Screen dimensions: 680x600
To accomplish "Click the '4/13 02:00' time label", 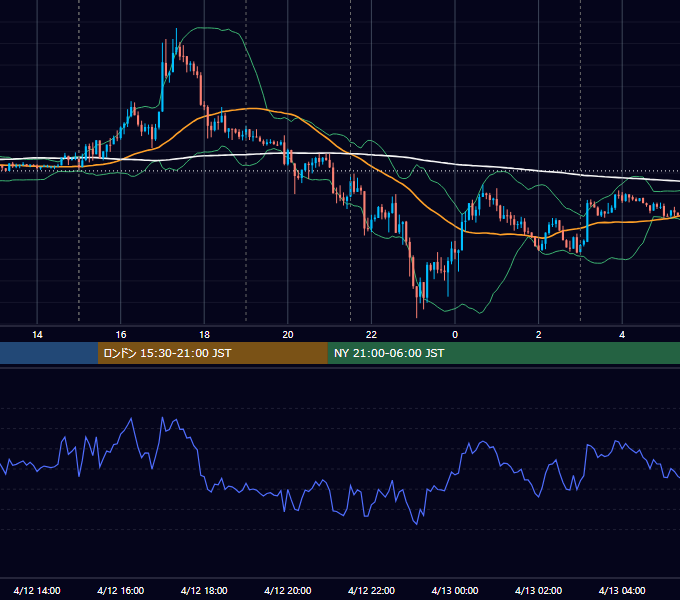I will [x=539, y=590].
